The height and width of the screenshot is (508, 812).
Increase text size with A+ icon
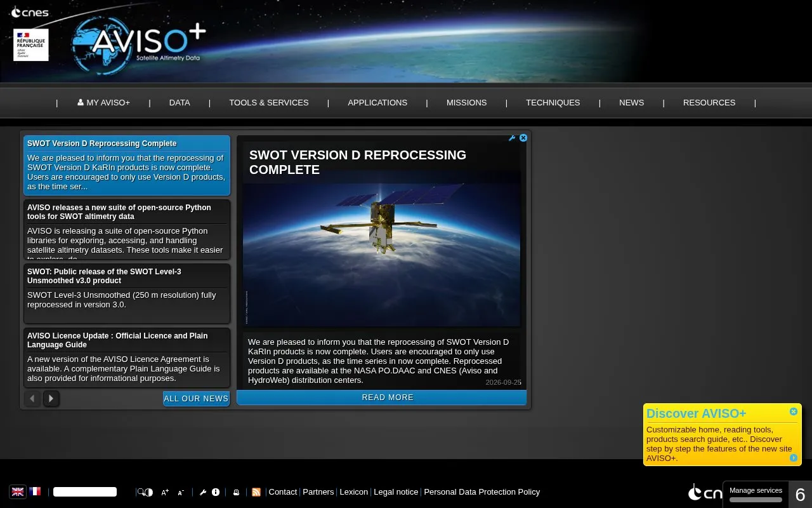click(x=165, y=492)
